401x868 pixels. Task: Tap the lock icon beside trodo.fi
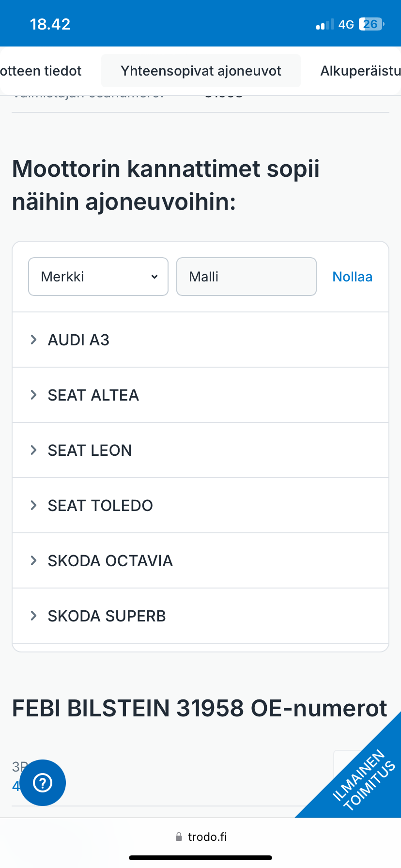pos(179,837)
